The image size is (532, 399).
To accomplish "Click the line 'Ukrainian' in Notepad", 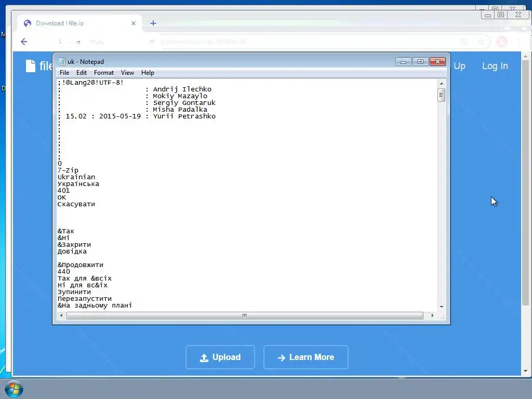I will (x=76, y=177).
